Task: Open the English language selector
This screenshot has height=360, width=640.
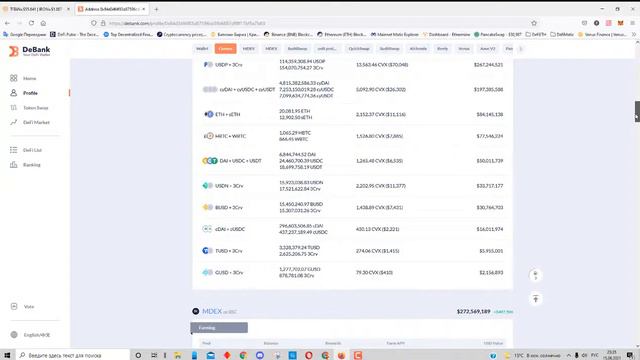Action: [37, 335]
